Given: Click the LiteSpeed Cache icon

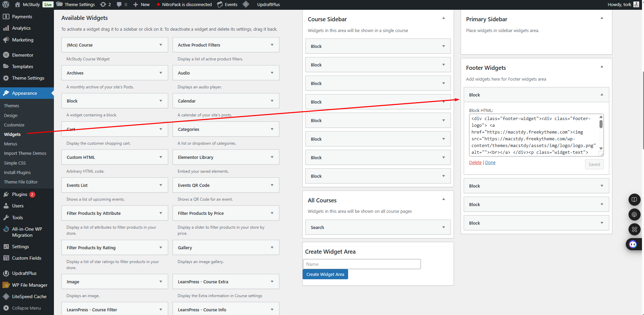Looking at the screenshot, I should pyautogui.click(x=6, y=296).
